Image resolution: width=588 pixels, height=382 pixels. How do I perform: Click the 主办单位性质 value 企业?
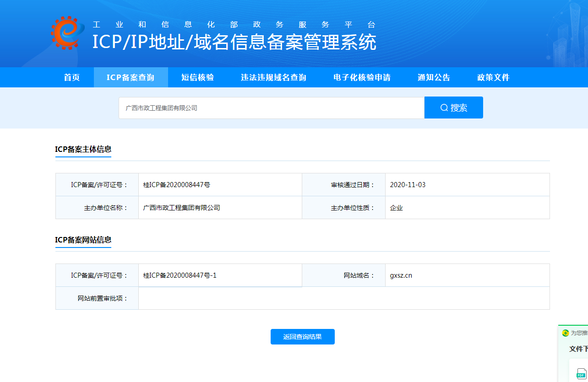[396, 207]
